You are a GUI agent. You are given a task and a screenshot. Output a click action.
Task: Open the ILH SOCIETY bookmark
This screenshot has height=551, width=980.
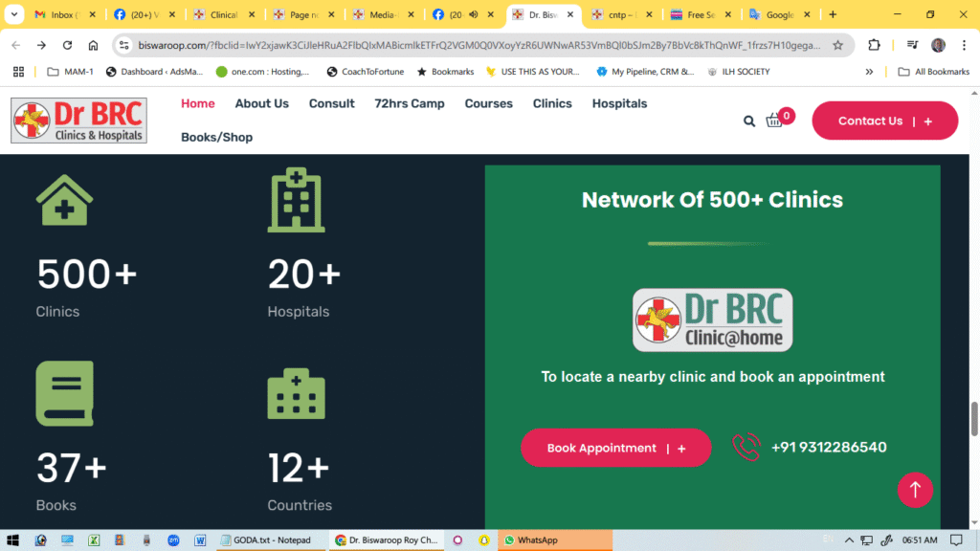[738, 72]
